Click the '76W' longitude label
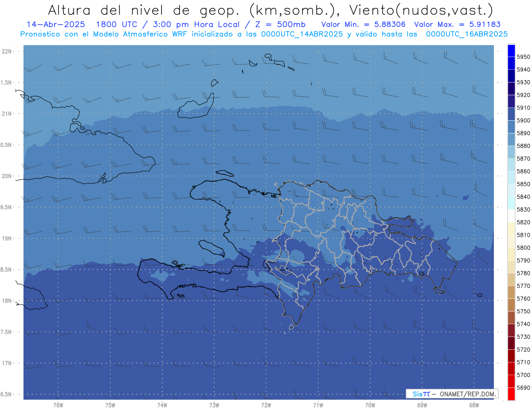This screenshot has height=411, width=532. pyautogui.click(x=58, y=405)
